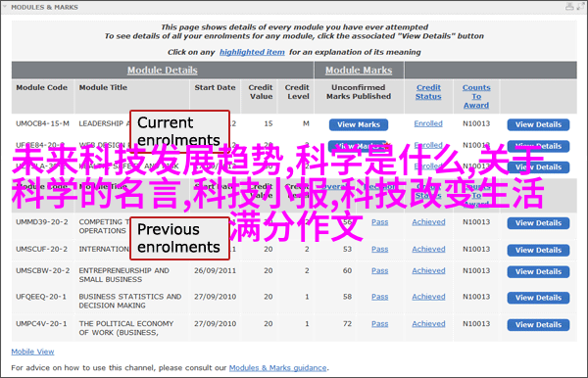Open the 'highlighted item' explanation link
This screenshot has width=588, height=378.
252,52
